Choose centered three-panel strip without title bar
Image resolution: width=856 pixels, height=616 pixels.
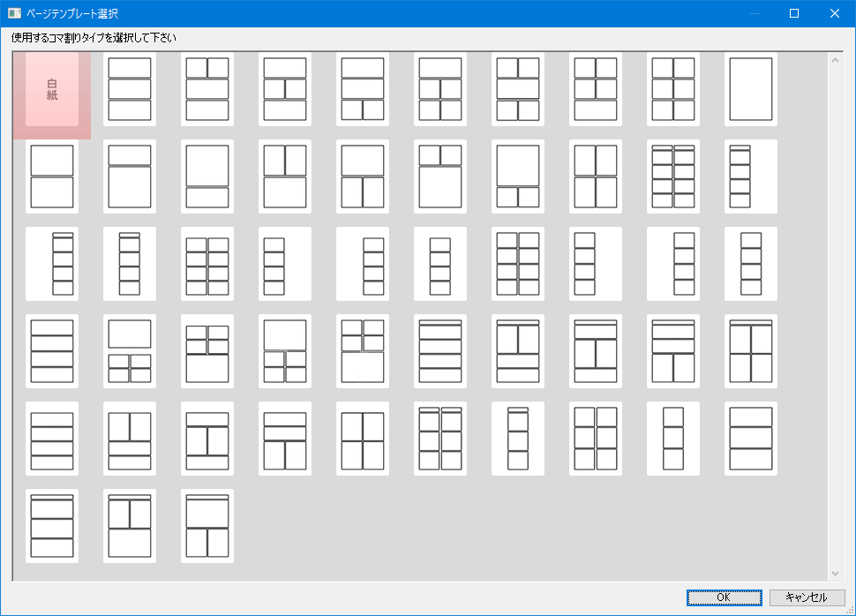(x=673, y=439)
